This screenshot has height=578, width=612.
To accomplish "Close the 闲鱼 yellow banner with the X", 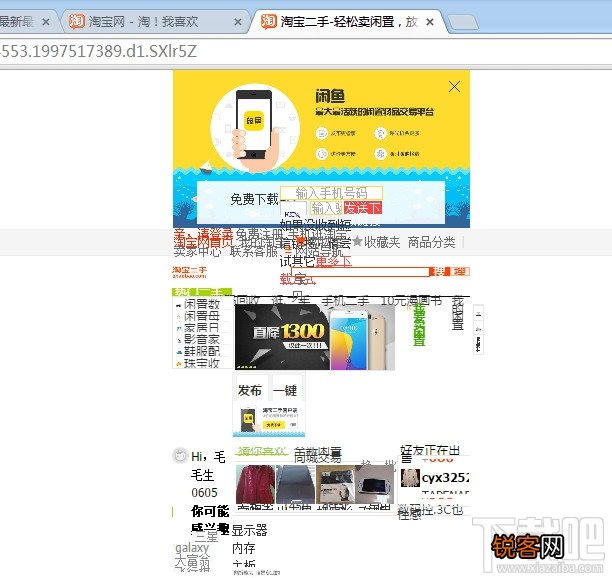I will [x=454, y=87].
